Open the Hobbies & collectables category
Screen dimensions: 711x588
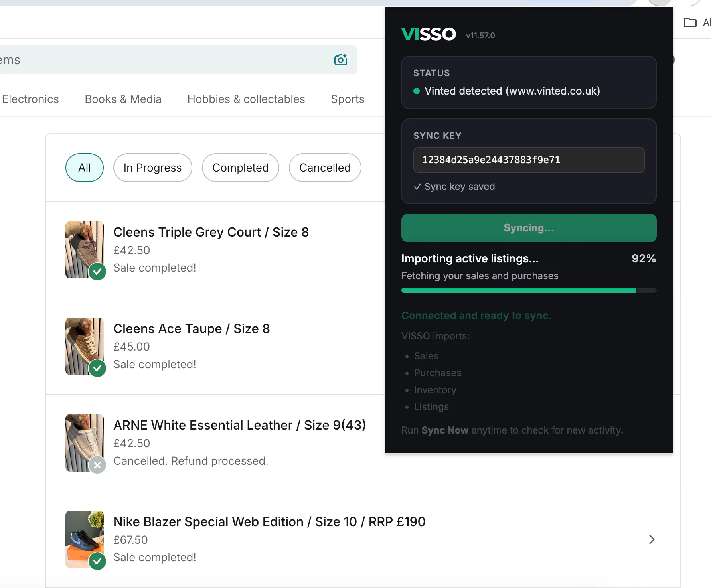pyautogui.click(x=246, y=99)
